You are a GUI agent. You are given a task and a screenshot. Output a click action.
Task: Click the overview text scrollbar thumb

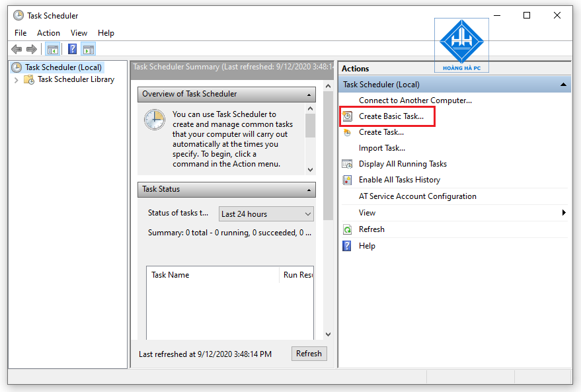click(311, 126)
